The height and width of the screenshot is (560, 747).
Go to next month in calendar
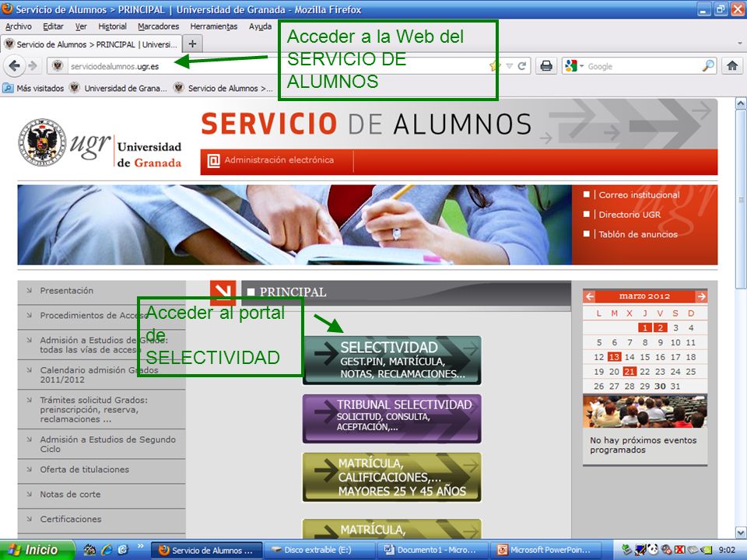click(x=701, y=296)
